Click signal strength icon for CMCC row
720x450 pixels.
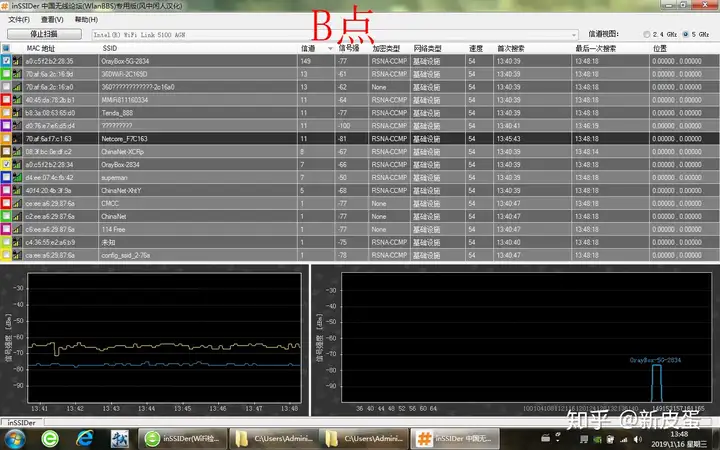pos(17,203)
